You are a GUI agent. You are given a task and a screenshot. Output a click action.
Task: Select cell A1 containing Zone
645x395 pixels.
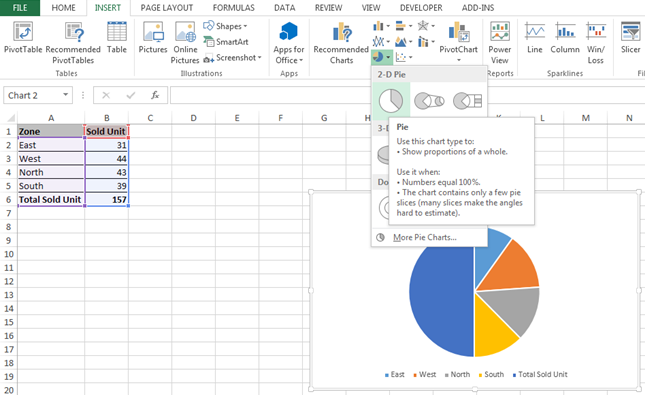pos(51,131)
